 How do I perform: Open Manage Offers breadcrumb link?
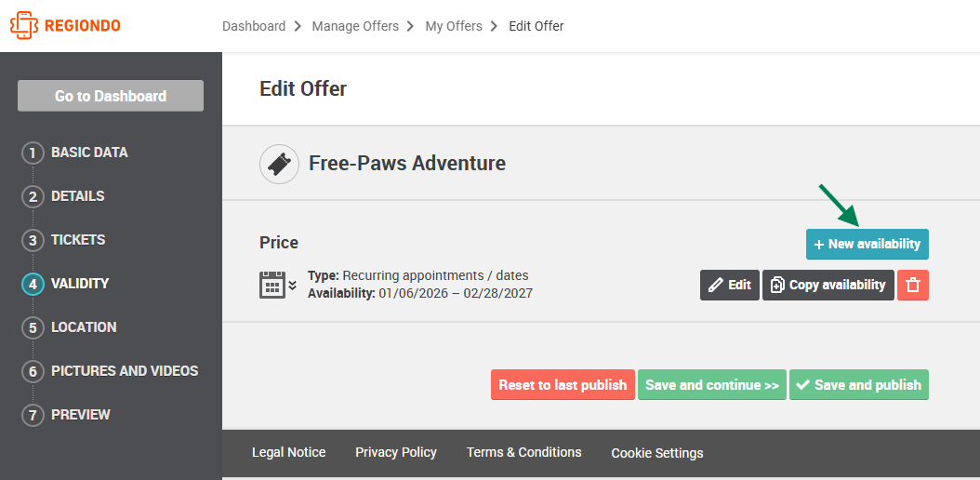coord(355,26)
